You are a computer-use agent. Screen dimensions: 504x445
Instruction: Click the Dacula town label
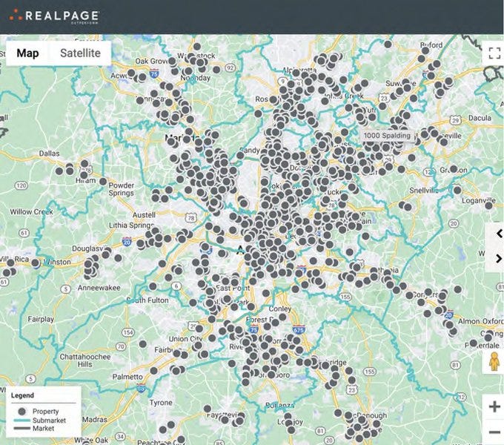point(480,118)
